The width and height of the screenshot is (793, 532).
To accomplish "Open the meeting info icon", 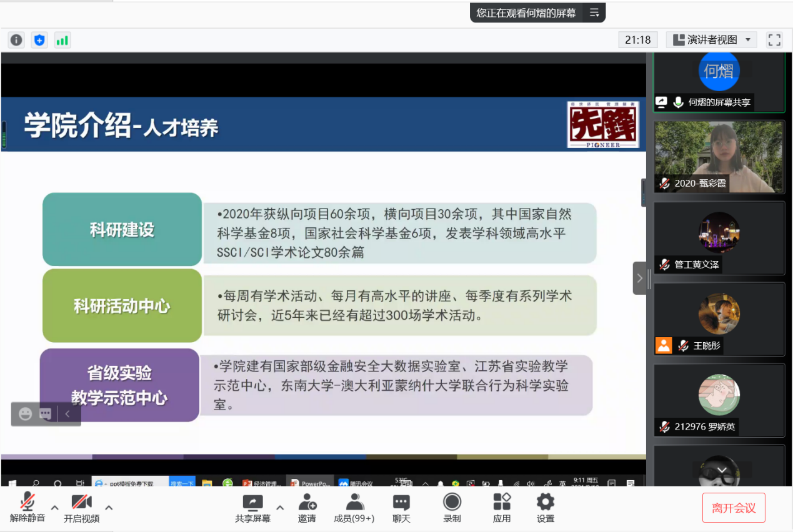I will tap(16, 40).
